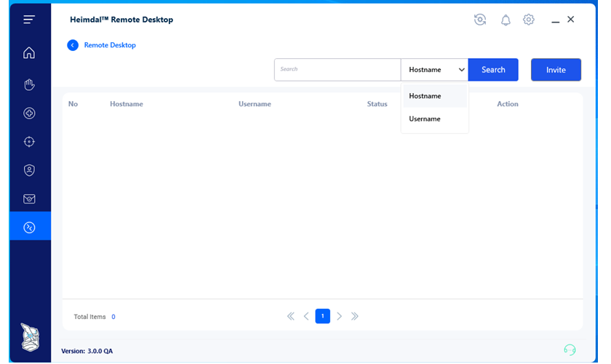Select the Remote Desktop sidebar icon
611x364 pixels.
[x=29, y=227]
